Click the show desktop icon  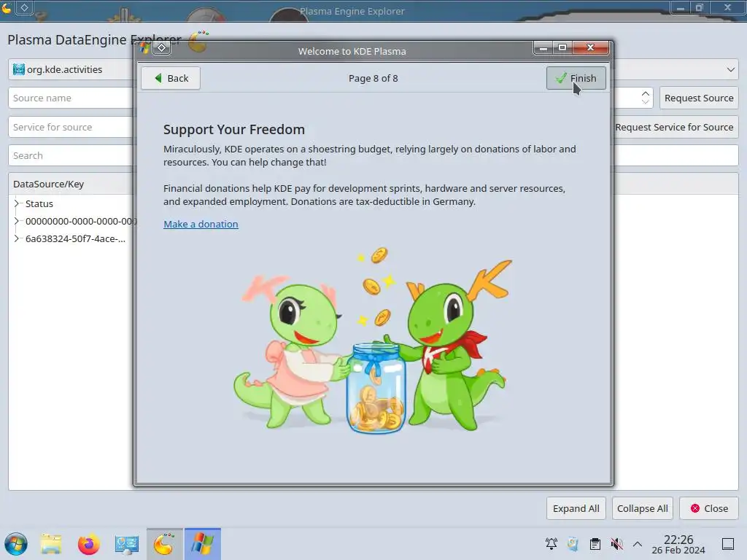[x=728, y=544]
